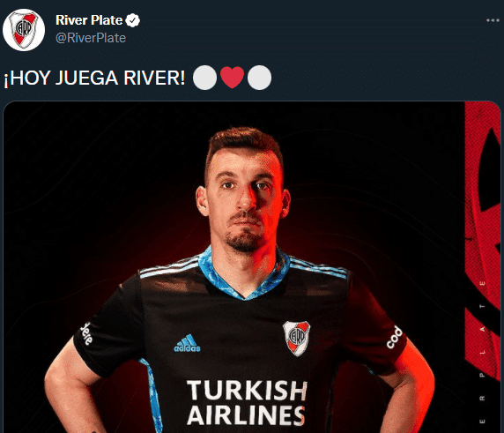Click the adidas logo on the jersey
Viewport: 504px width, 433px height.
click(187, 343)
